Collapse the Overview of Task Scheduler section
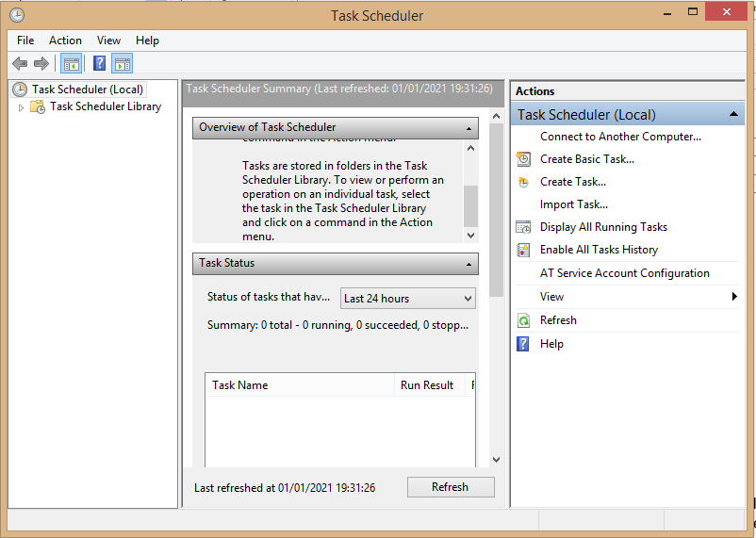This screenshot has width=756, height=538. click(468, 129)
